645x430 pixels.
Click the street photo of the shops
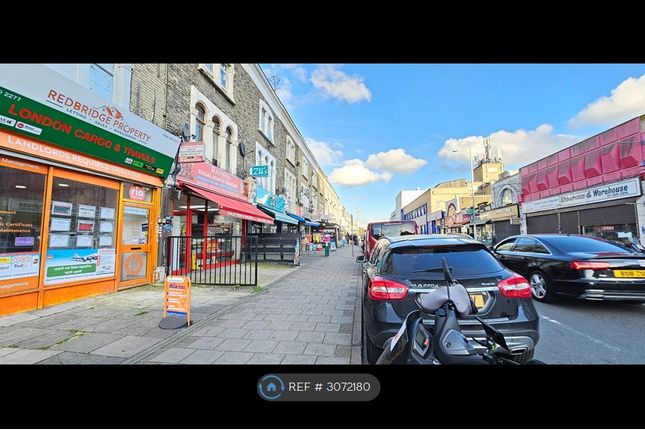pyautogui.click(x=322, y=214)
